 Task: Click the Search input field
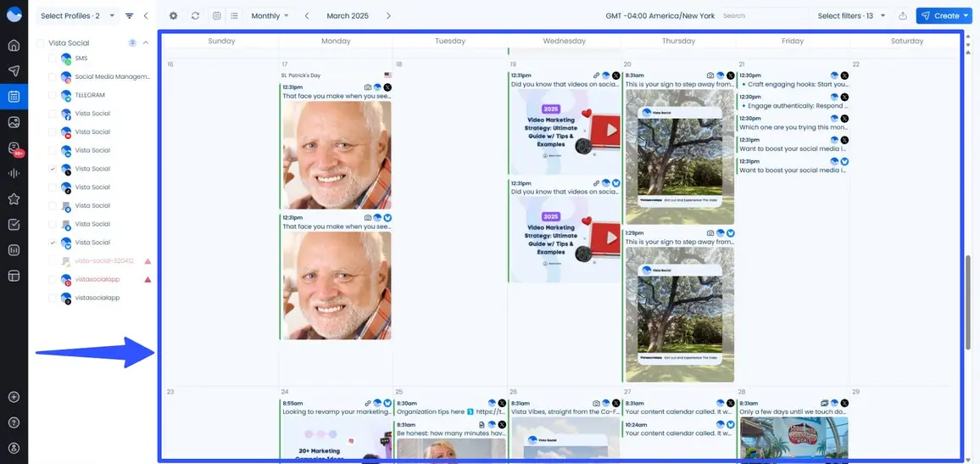point(763,16)
